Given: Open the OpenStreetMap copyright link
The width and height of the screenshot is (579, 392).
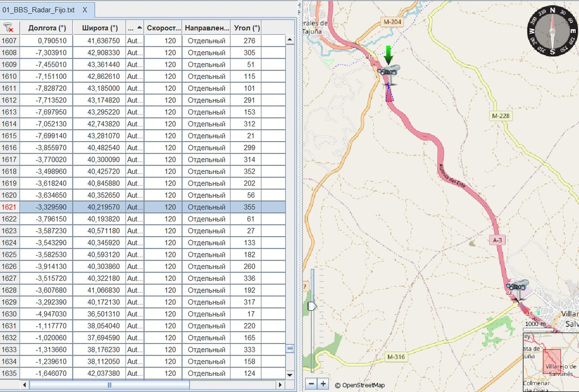Looking at the screenshot, I should pyautogui.click(x=360, y=385).
